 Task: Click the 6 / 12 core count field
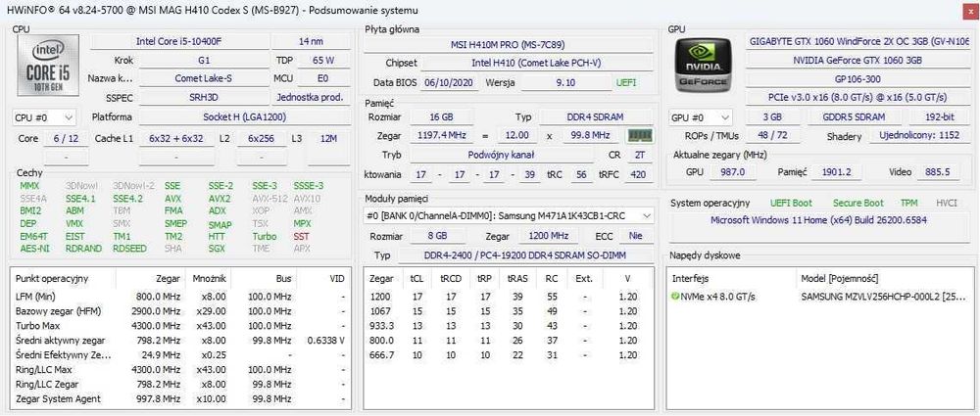(67, 138)
